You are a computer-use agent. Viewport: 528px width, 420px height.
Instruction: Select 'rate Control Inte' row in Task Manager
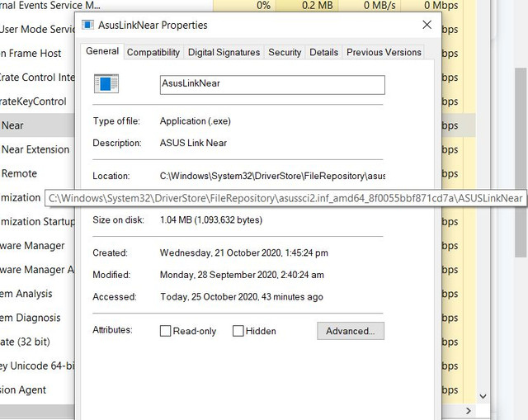[x=37, y=77]
